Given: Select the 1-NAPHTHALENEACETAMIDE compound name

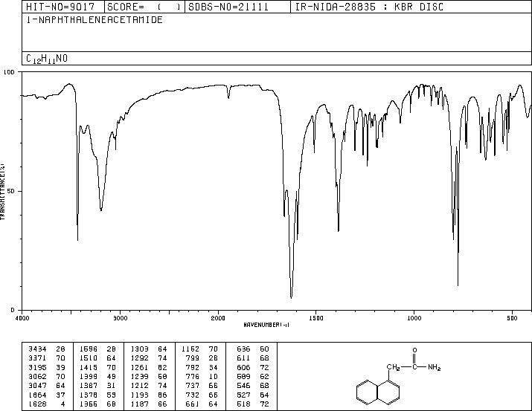Looking at the screenshot, I should (94, 20).
